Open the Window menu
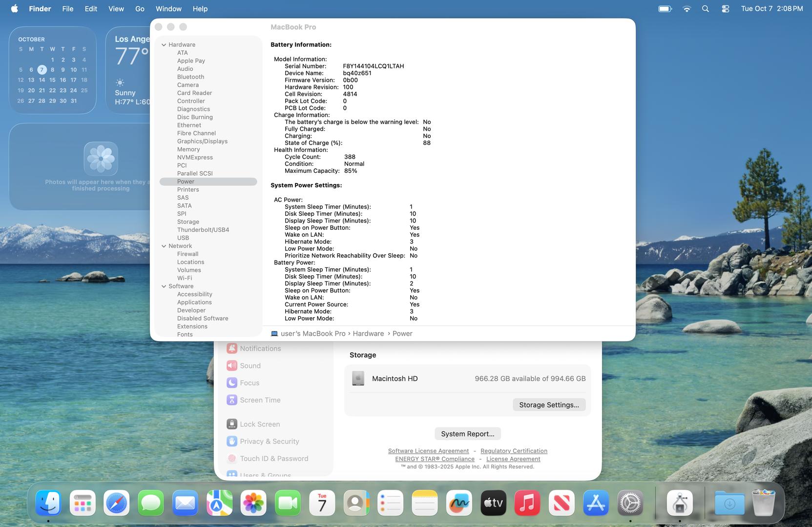 click(x=168, y=9)
